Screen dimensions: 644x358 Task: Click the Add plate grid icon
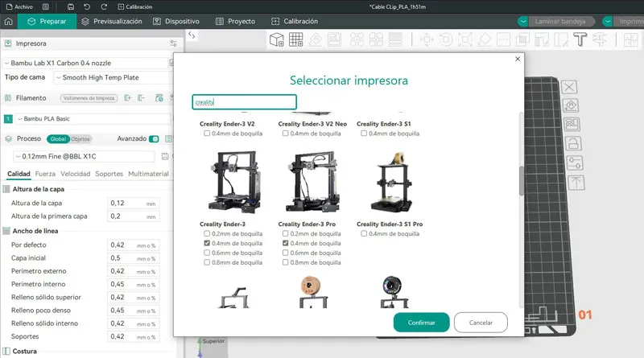[x=295, y=40]
